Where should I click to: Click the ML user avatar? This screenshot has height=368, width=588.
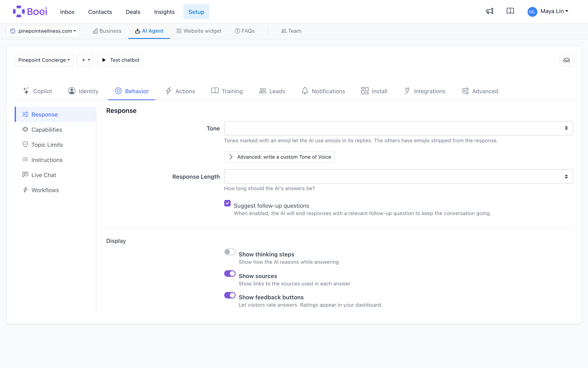532,12
